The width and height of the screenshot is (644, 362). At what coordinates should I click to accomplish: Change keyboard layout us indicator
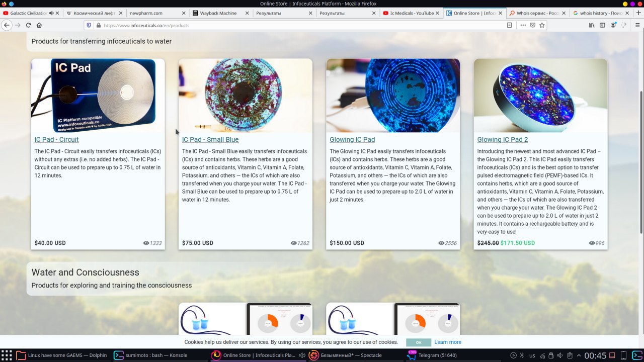click(532, 355)
